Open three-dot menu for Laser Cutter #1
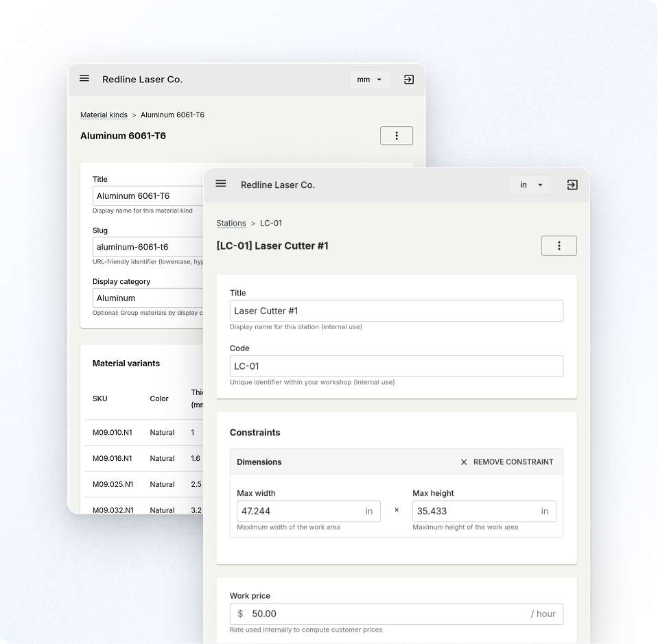The height and width of the screenshot is (644, 658). (x=559, y=246)
